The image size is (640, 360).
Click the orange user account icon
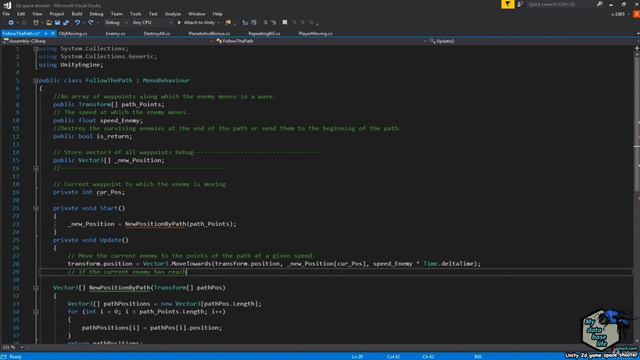pos(636,14)
